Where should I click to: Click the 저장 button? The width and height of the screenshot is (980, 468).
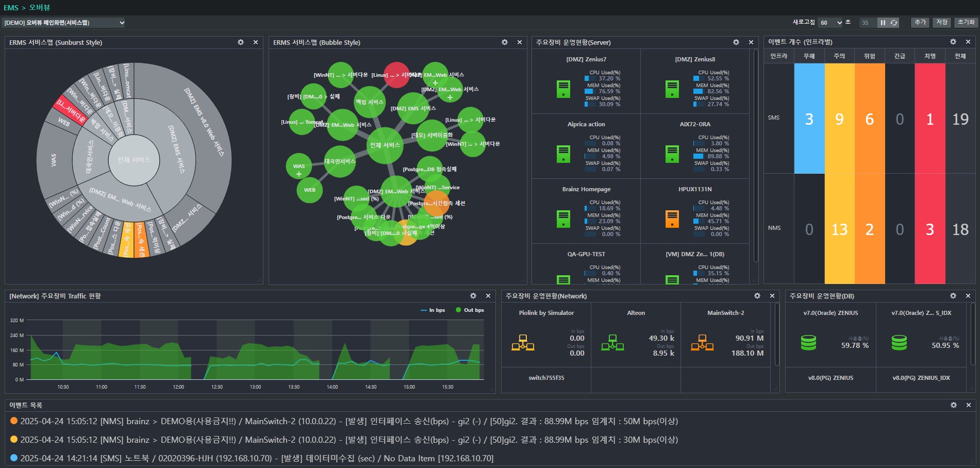[942, 23]
